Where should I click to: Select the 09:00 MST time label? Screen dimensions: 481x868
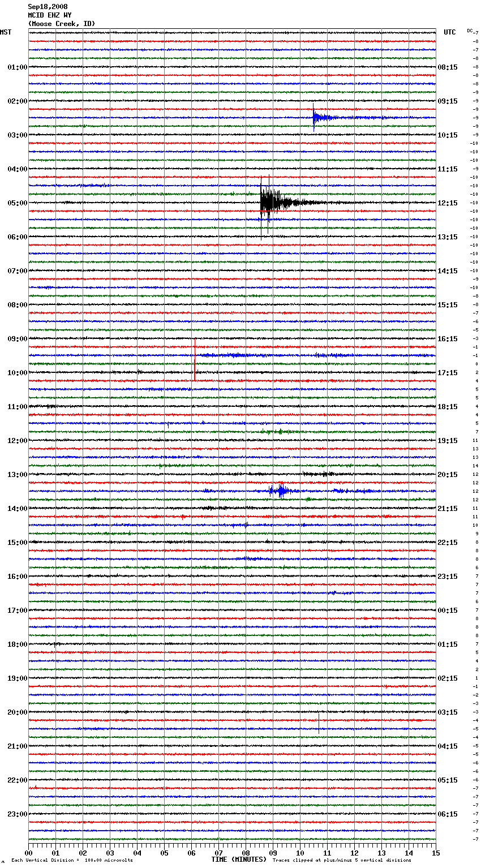tap(17, 339)
